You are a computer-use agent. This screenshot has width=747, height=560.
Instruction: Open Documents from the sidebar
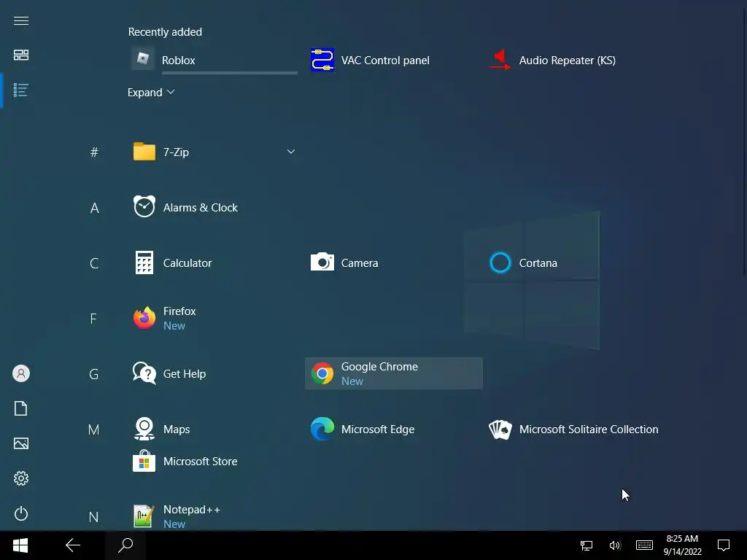pos(21,408)
